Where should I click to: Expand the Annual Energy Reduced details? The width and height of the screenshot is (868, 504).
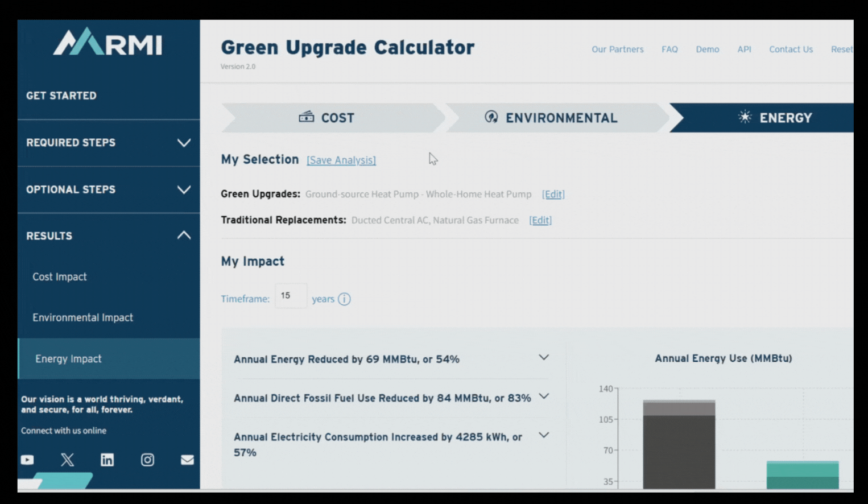pos(544,357)
